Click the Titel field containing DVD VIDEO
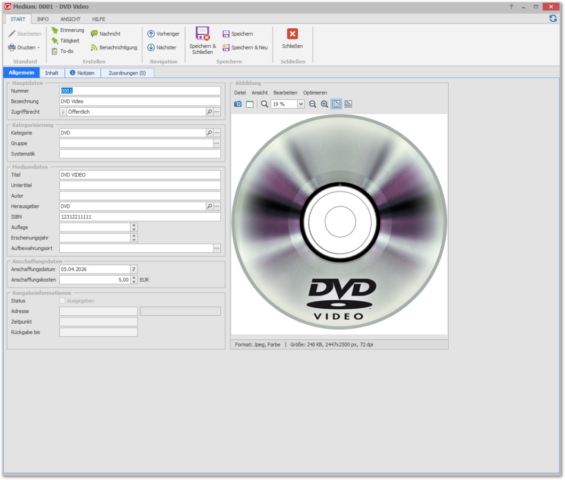Screen dimensions: 565x480 coord(140,175)
